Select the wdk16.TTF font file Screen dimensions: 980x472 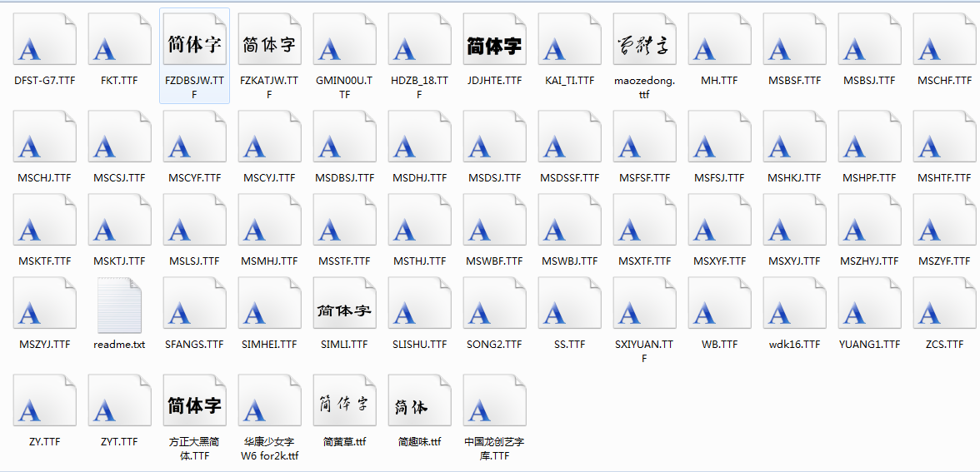point(794,308)
